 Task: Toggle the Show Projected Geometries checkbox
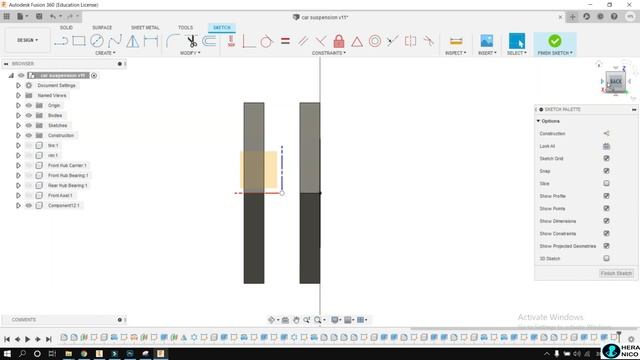point(607,246)
